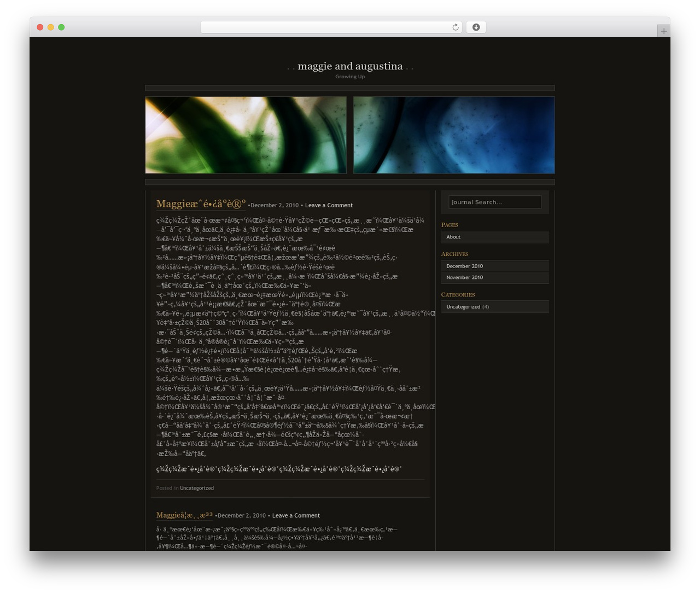Click the 'Categories' sidebar heading
The image size is (700, 593).
point(458,295)
